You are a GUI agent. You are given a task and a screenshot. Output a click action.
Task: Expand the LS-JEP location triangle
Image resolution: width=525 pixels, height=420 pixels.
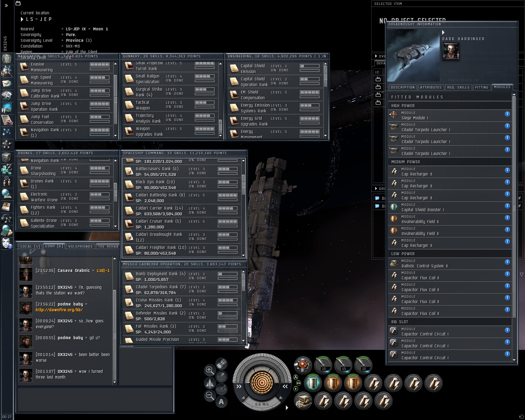(22, 19)
